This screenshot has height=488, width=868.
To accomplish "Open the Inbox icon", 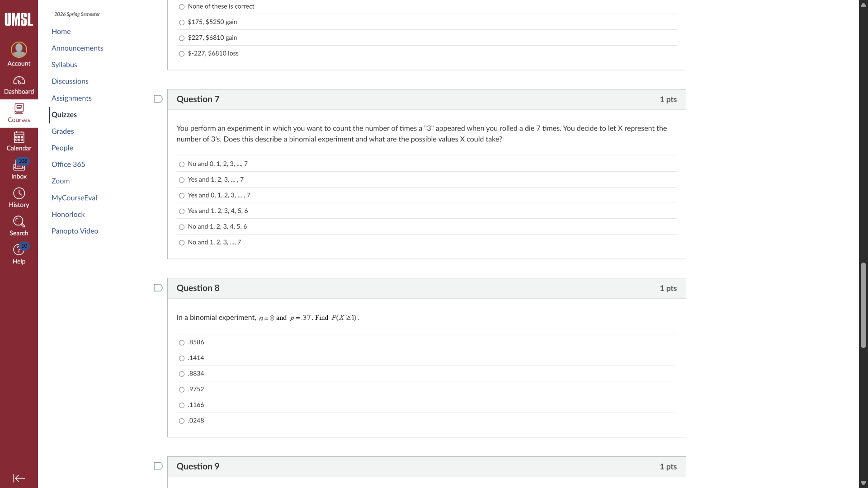I will pos(19,166).
